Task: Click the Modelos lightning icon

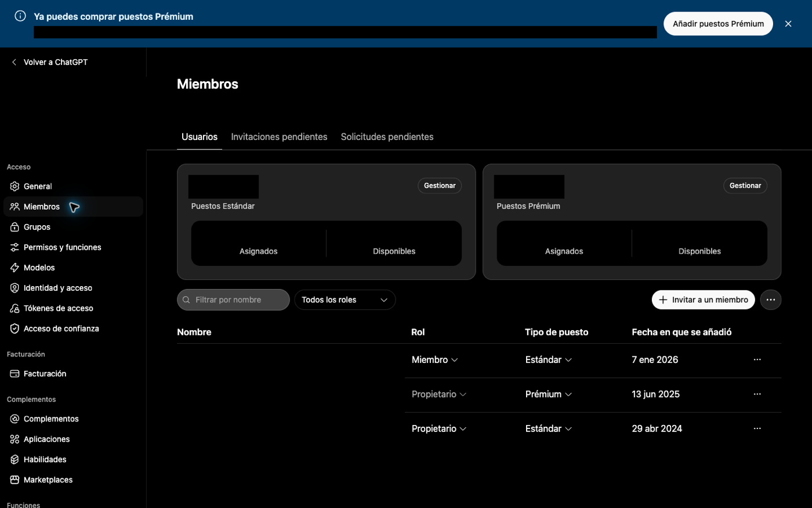Action: point(14,268)
